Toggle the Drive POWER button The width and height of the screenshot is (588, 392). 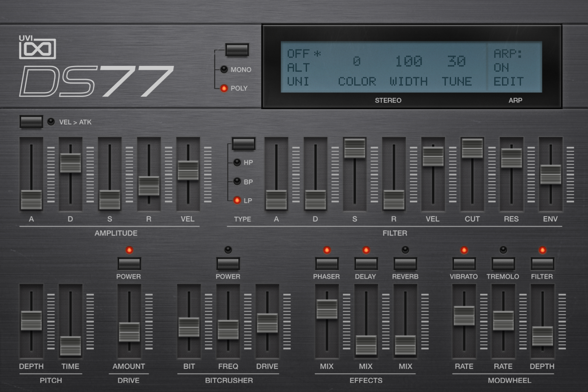coord(129,264)
